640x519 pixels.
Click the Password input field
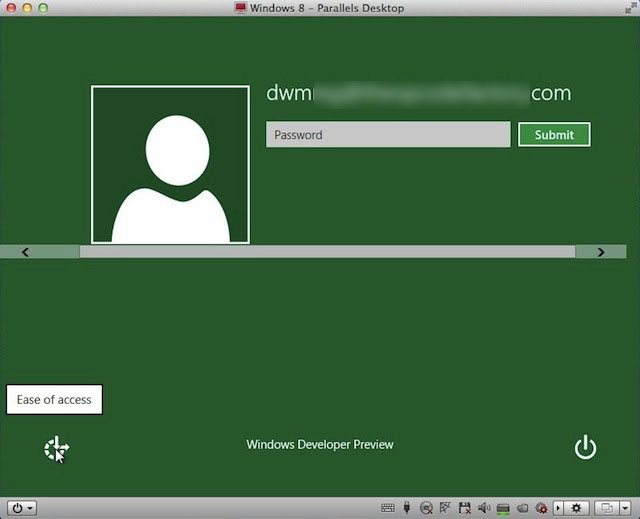[388, 135]
